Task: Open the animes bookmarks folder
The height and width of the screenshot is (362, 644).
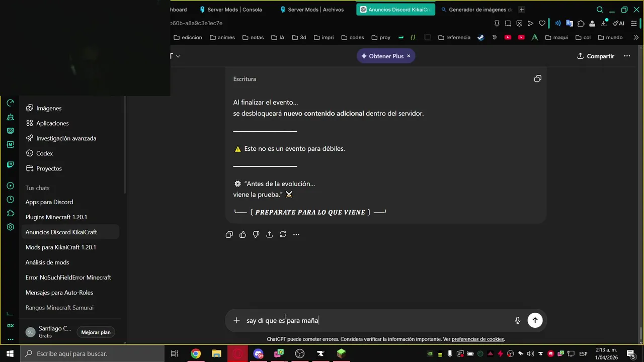Action: click(x=222, y=37)
